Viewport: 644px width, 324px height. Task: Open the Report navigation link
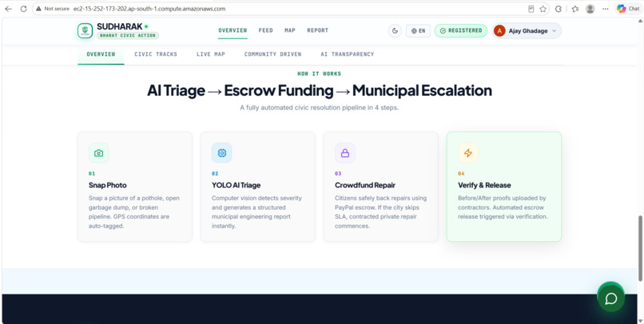point(318,30)
